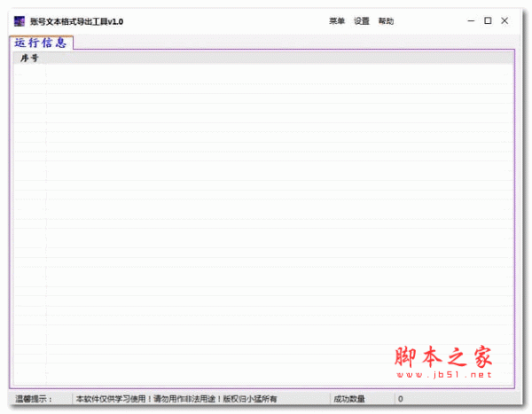This screenshot has height=414, width=532.
Task: Click the 序号 column header
Action: click(x=30, y=58)
